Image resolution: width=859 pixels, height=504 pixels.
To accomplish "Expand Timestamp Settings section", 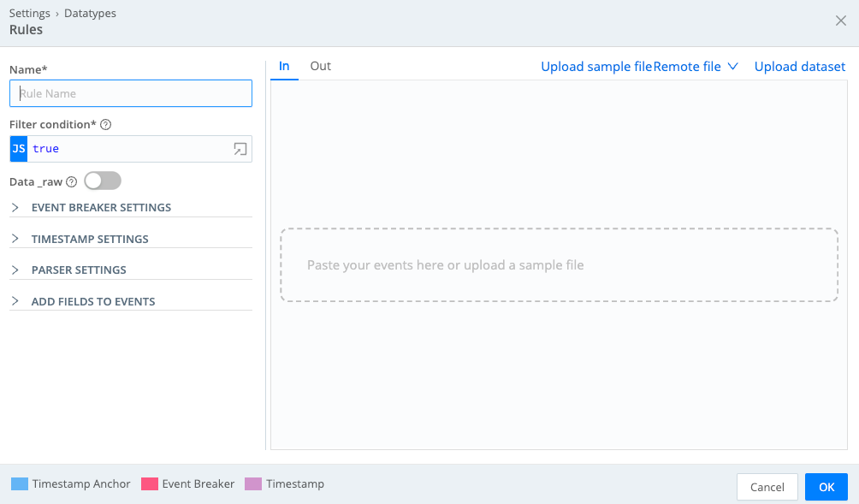I will point(130,239).
